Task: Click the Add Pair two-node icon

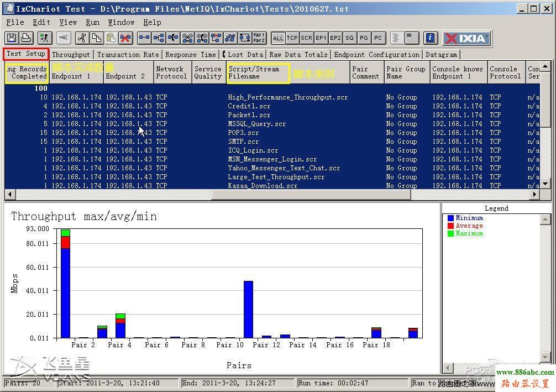Action: click(144, 38)
